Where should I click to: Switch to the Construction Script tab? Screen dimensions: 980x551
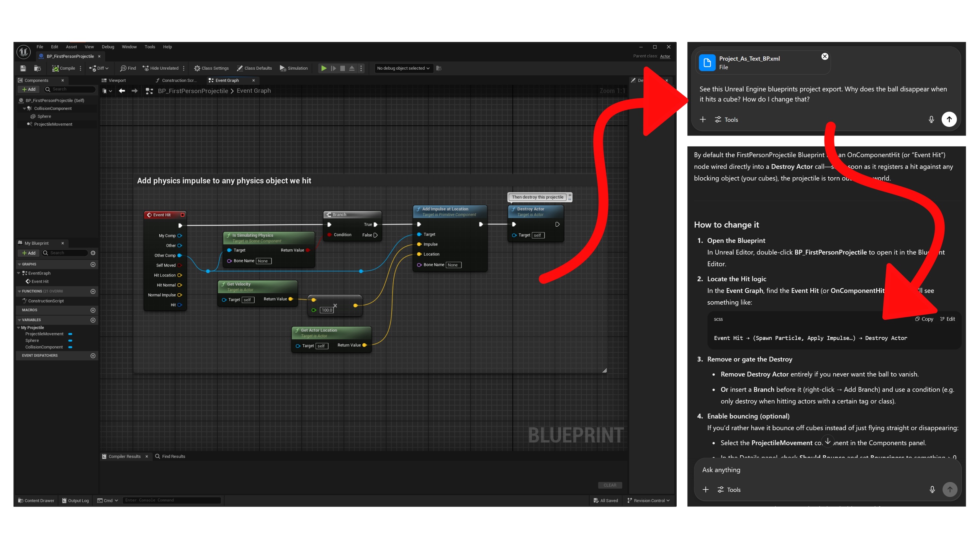pyautogui.click(x=176, y=80)
